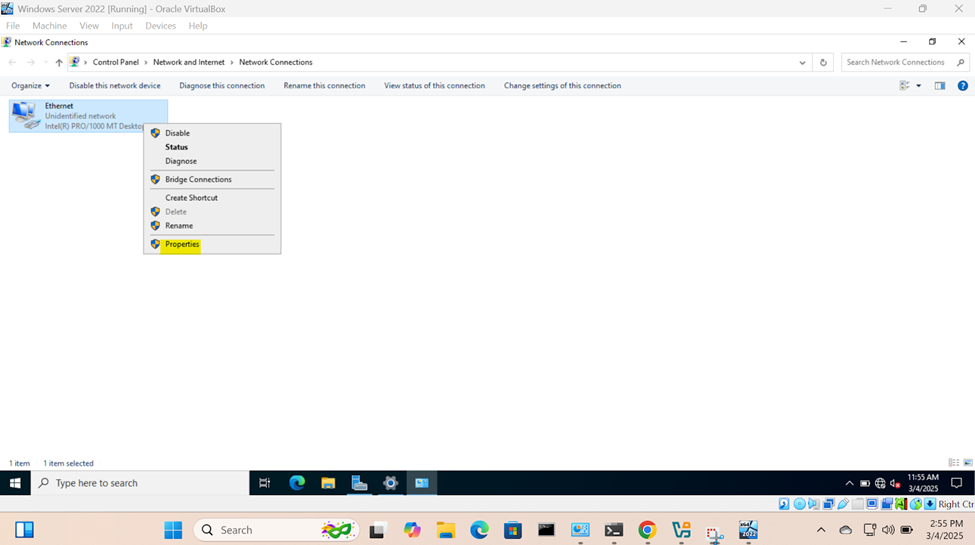Image resolution: width=975 pixels, height=545 pixels.
Task: Open the VirtualBox Input menu
Action: tap(122, 26)
